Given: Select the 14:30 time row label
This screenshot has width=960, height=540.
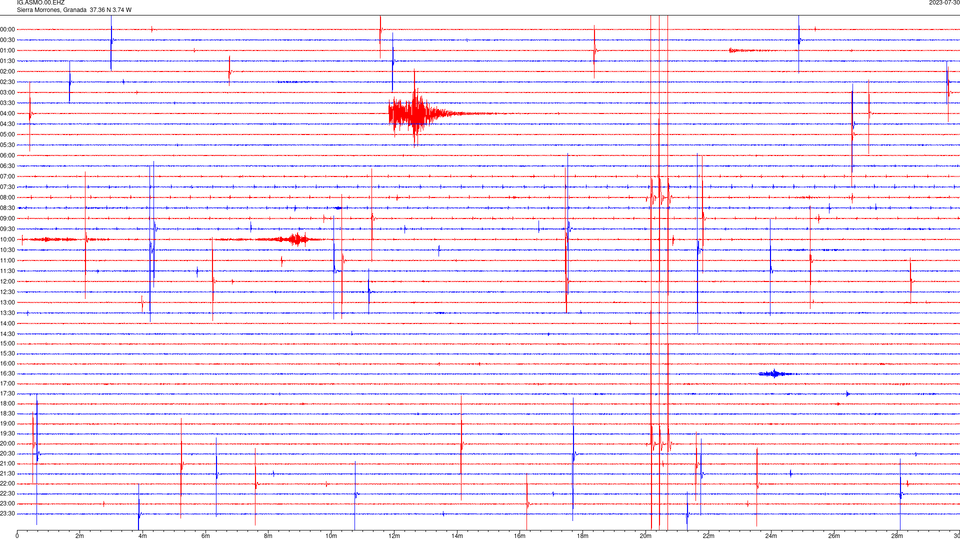Looking at the screenshot, I should coord(8,334).
